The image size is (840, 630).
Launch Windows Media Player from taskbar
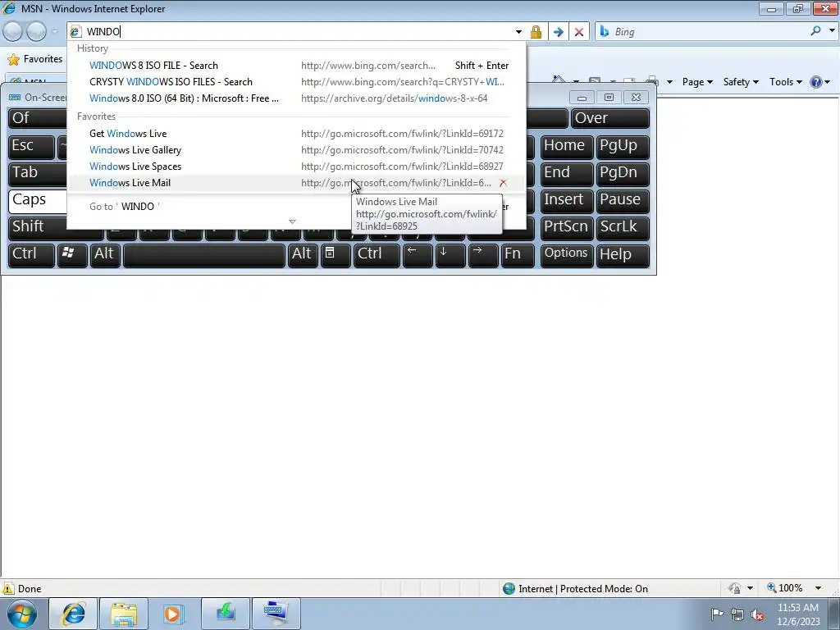pyautogui.click(x=174, y=614)
